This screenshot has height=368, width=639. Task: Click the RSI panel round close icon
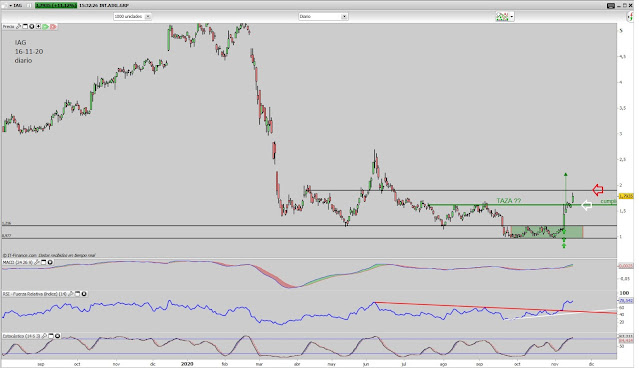tap(84, 294)
